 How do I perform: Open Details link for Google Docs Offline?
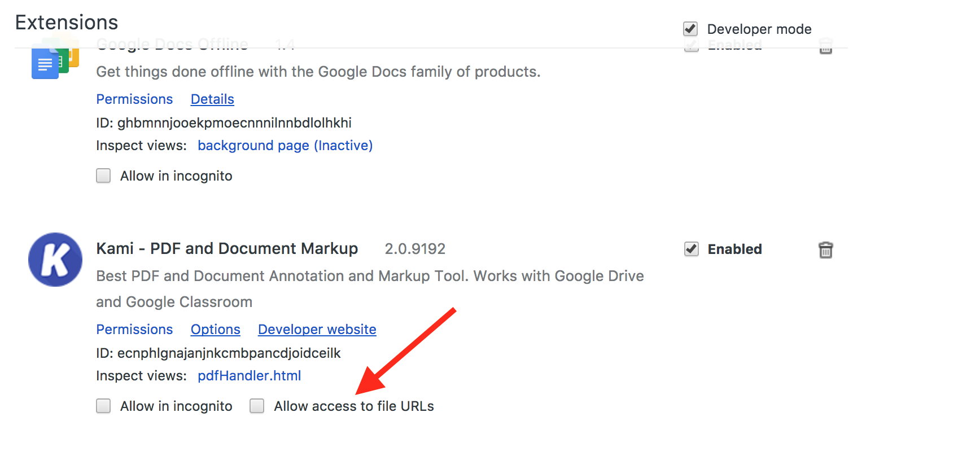click(212, 99)
